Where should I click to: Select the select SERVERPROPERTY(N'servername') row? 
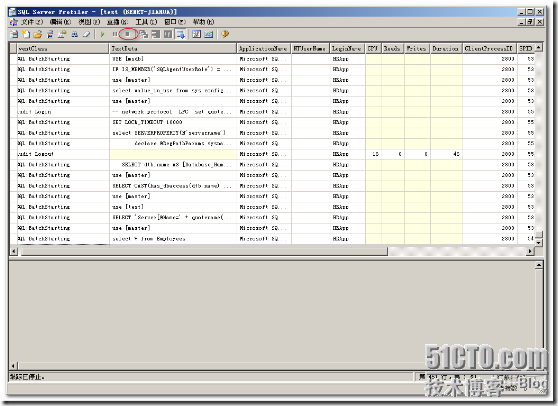click(272, 133)
